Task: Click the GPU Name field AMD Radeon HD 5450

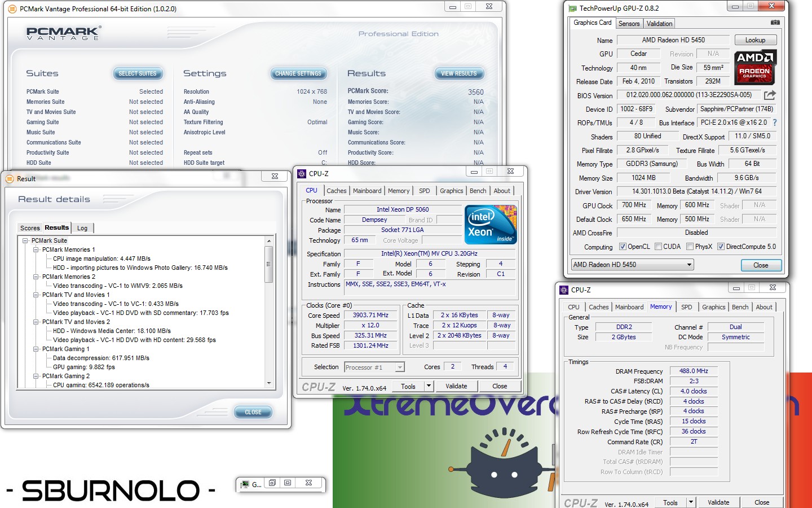Action: point(673,40)
